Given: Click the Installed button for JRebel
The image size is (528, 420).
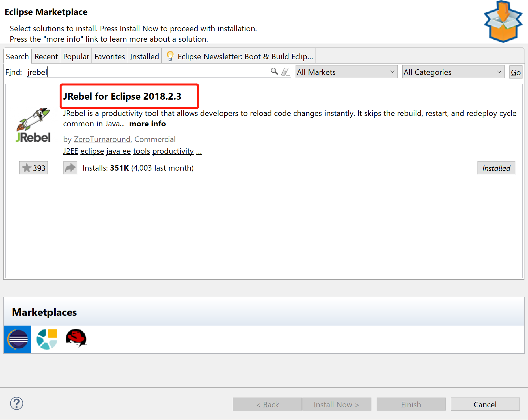Looking at the screenshot, I should pos(496,168).
